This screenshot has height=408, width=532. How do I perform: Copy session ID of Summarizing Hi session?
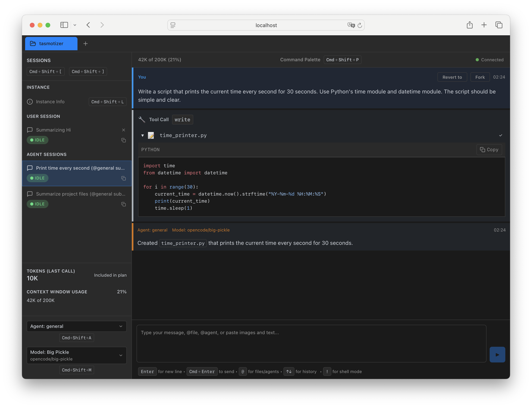[123, 140]
